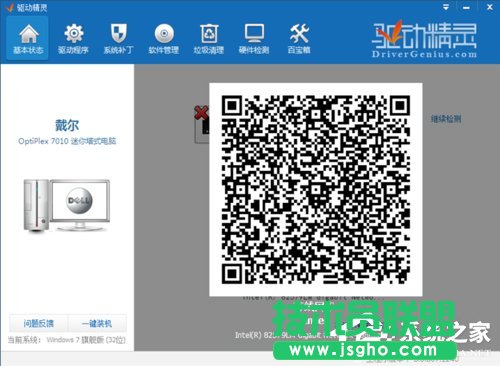Click the 戴尔 brand name text

67,125
